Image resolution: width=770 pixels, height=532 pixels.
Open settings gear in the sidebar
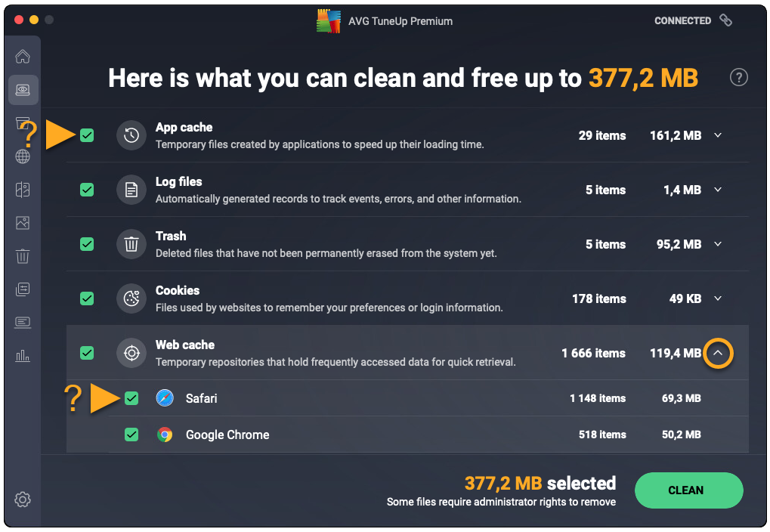[x=23, y=499]
